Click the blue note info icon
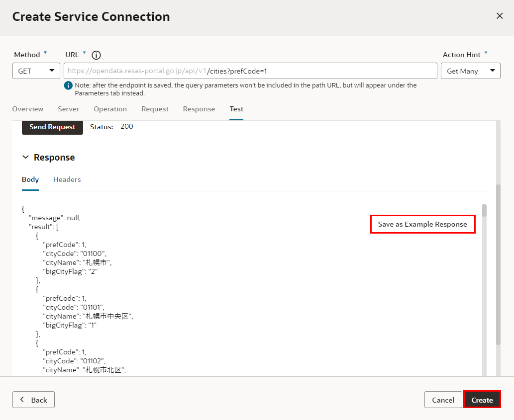The height and width of the screenshot is (420, 514). coord(69,85)
